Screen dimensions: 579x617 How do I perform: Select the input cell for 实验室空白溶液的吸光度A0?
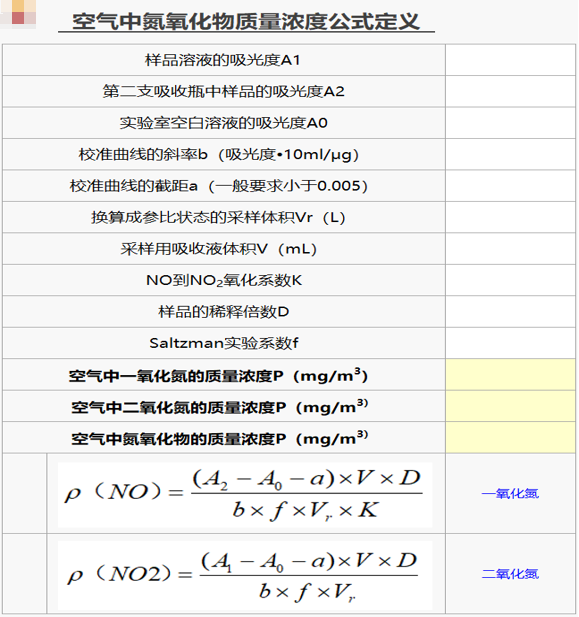511,123
